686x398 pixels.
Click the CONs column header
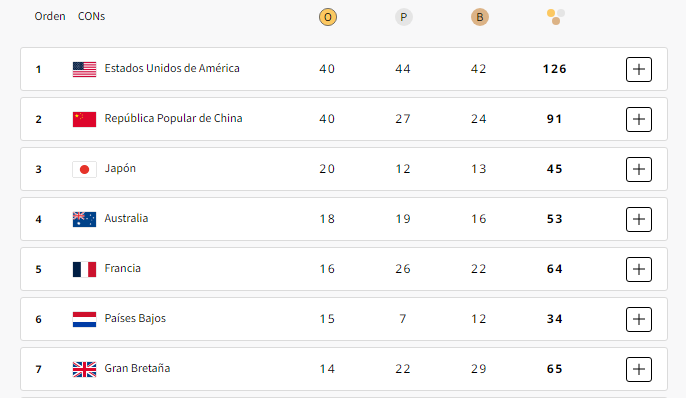[x=91, y=16]
